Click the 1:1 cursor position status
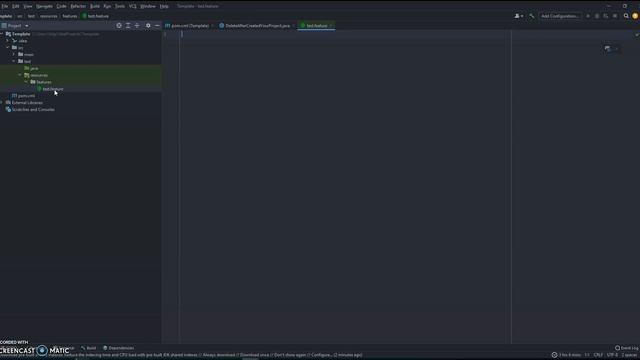 tap(587, 355)
